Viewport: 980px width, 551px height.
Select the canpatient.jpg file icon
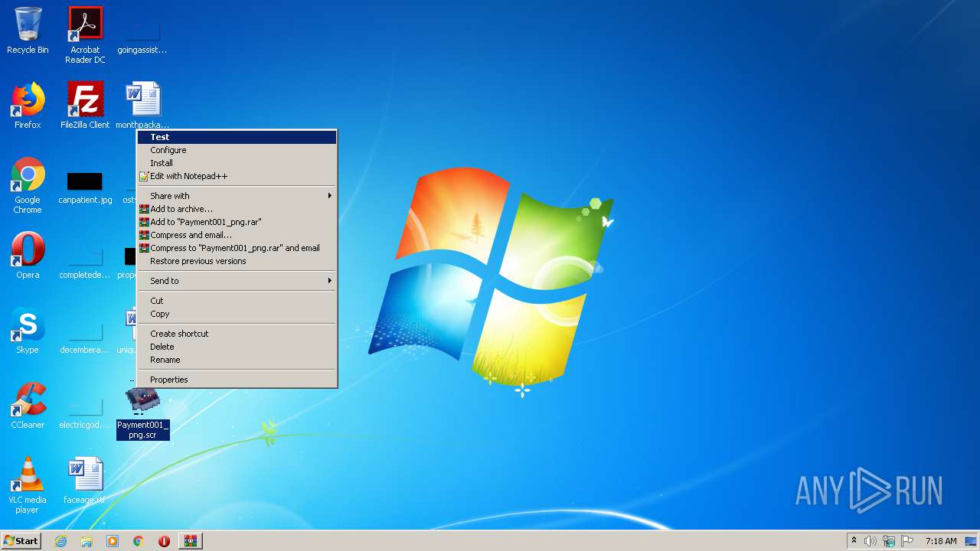pyautogui.click(x=85, y=188)
